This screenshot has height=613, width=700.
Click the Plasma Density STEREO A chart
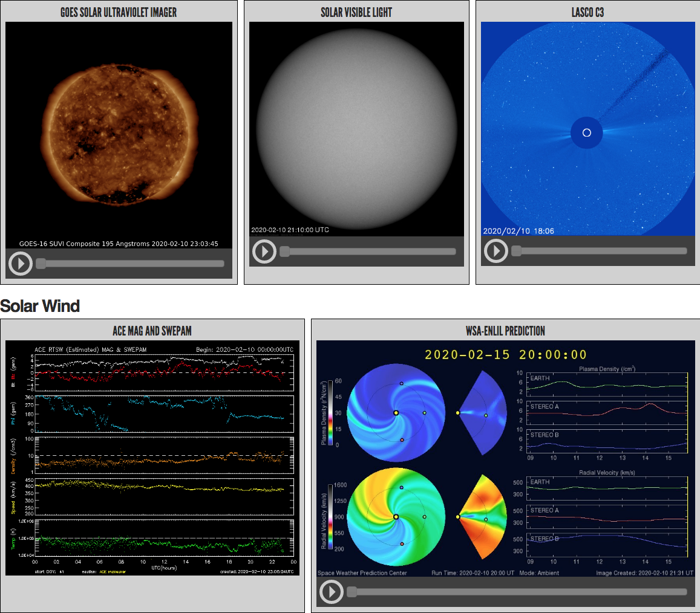pyautogui.click(x=607, y=413)
